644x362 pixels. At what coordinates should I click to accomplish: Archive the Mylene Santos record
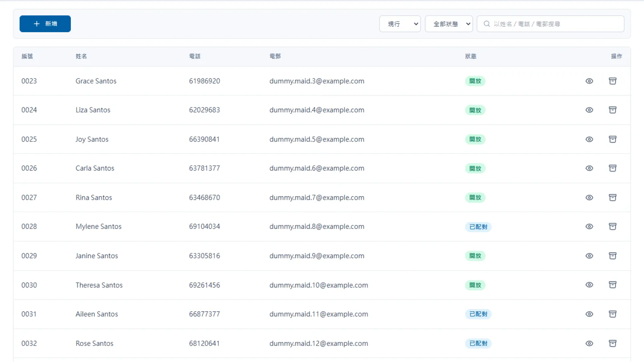[x=613, y=226]
